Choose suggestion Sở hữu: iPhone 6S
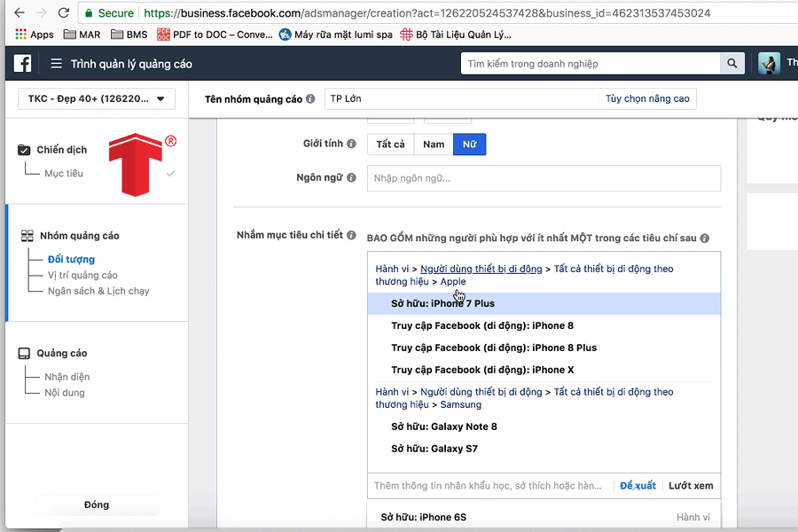The width and height of the screenshot is (798, 532). pyautogui.click(x=544, y=517)
